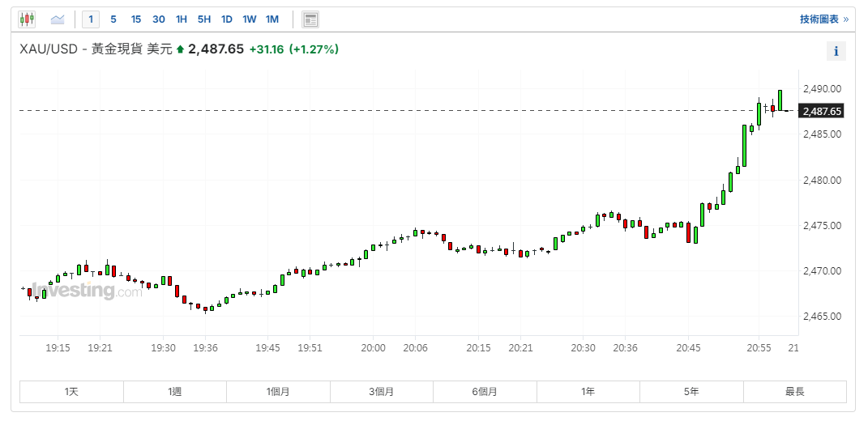Click the 2,487.65 current price marker

coord(822,112)
